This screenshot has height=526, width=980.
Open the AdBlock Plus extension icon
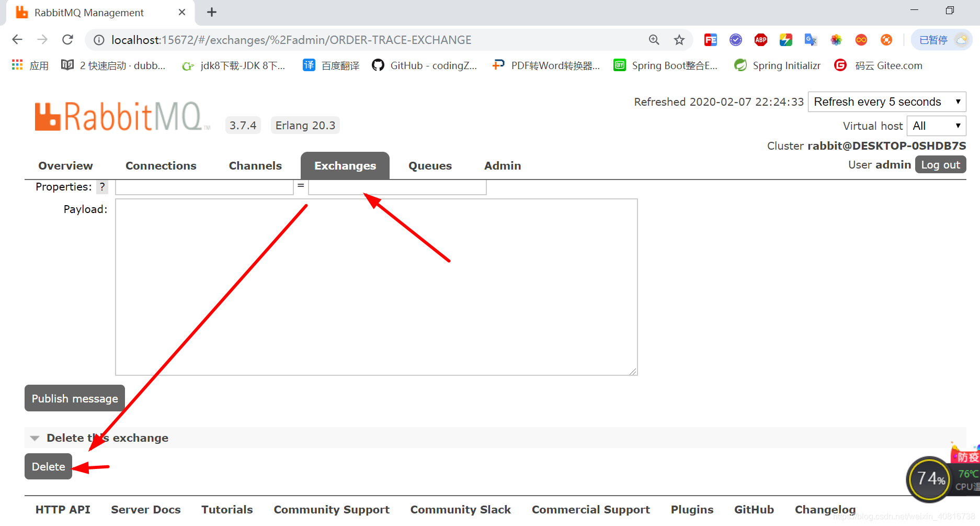click(x=761, y=40)
